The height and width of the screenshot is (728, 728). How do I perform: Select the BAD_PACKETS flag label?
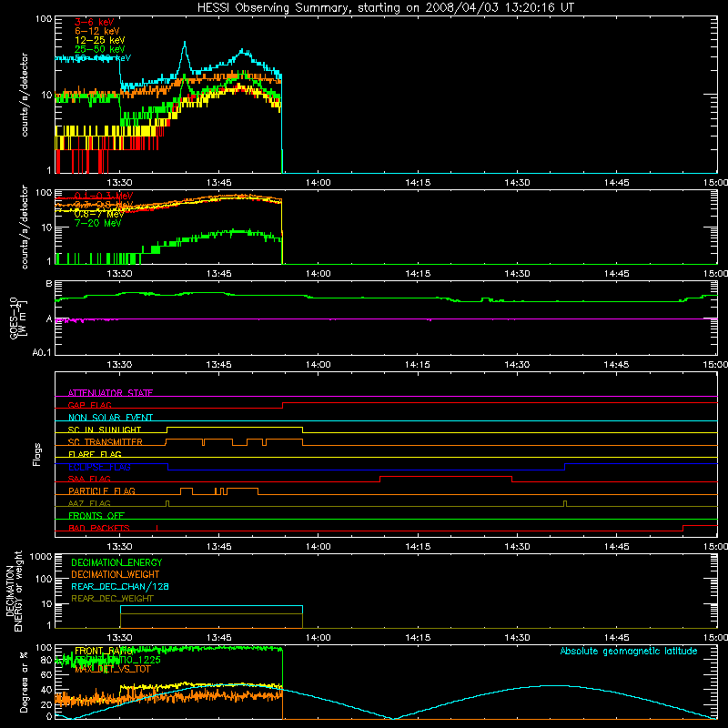[99, 528]
